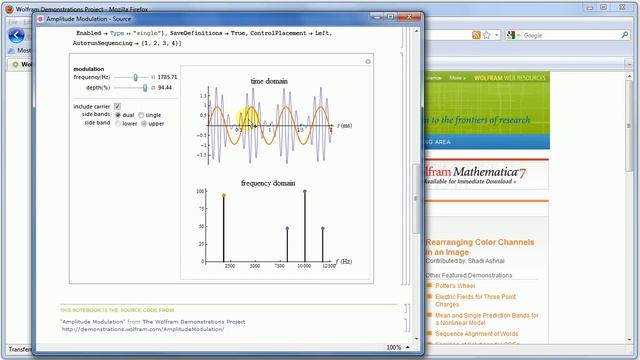Open the More menu on Wolfram page

coord(457,78)
